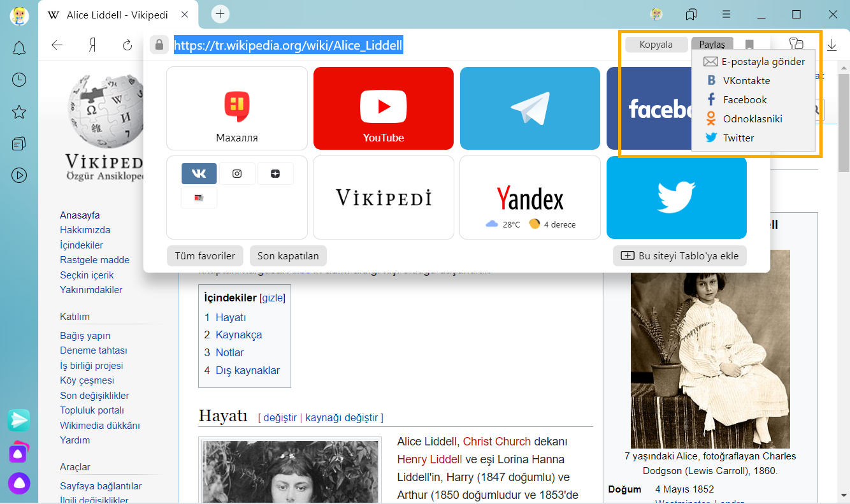This screenshot has width=850, height=504.
Task: Click Son kapatılan button
Action: click(288, 256)
